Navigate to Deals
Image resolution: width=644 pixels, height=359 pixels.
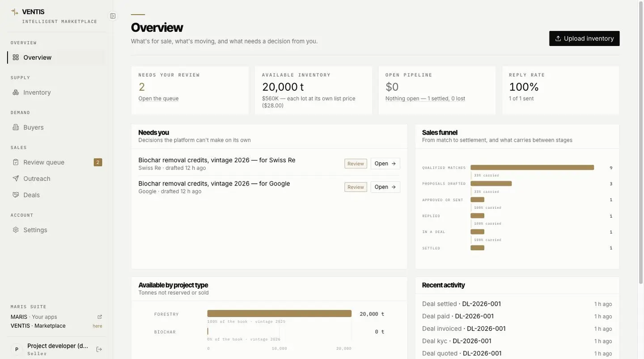pyautogui.click(x=56, y=195)
